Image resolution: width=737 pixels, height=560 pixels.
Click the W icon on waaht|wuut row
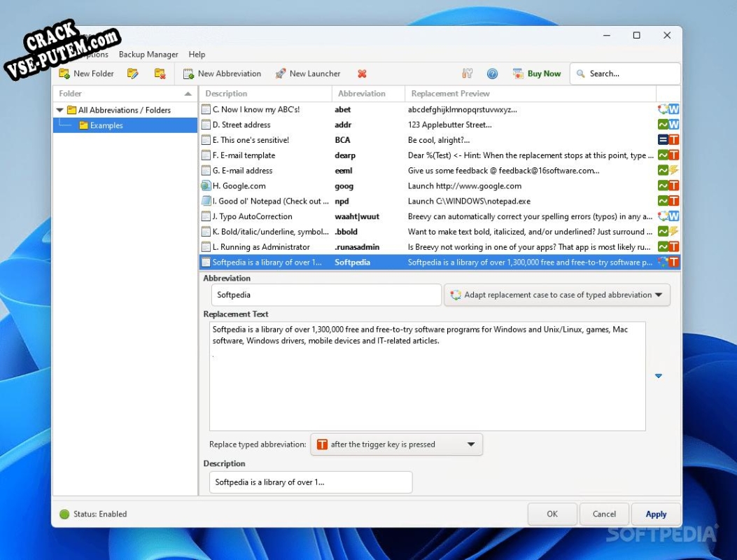673,216
